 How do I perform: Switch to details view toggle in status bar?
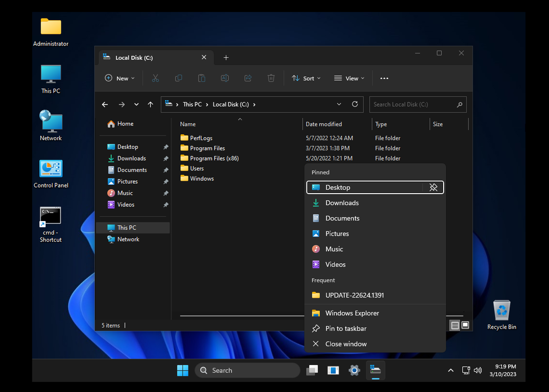(x=455, y=325)
